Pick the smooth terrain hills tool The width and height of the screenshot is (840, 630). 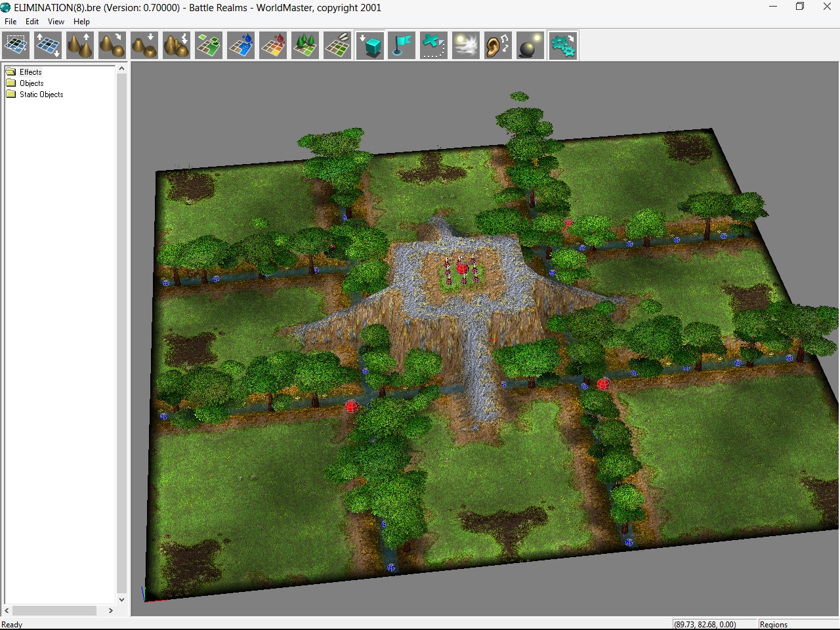point(112,46)
